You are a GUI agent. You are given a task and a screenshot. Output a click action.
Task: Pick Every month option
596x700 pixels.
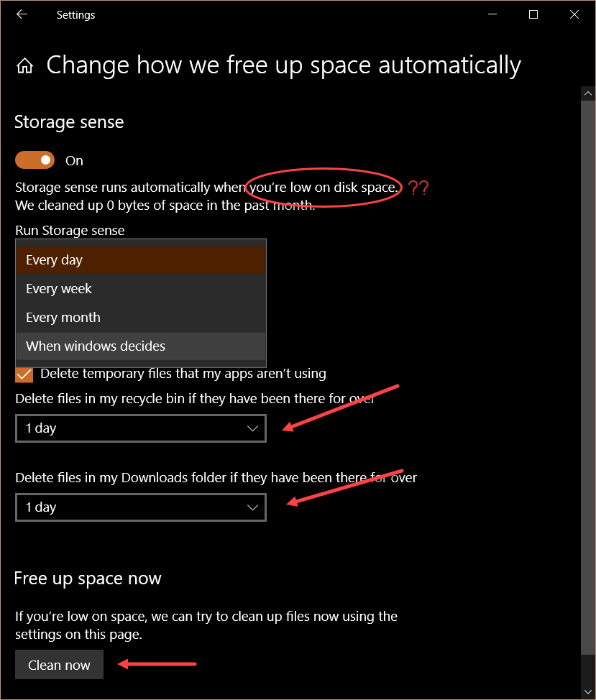[x=141, y=318]
